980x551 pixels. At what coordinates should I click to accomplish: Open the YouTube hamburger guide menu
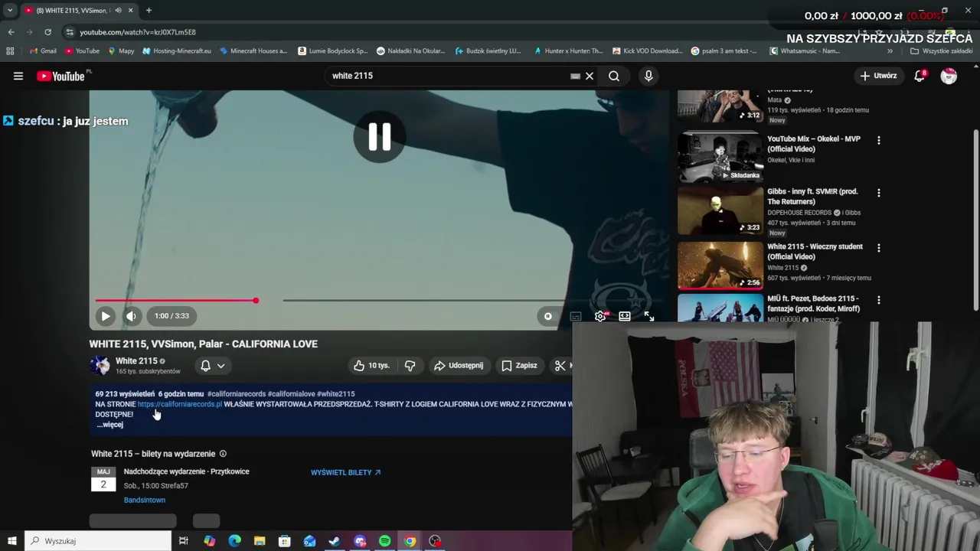pyautogui.click(x=18, y=76)
